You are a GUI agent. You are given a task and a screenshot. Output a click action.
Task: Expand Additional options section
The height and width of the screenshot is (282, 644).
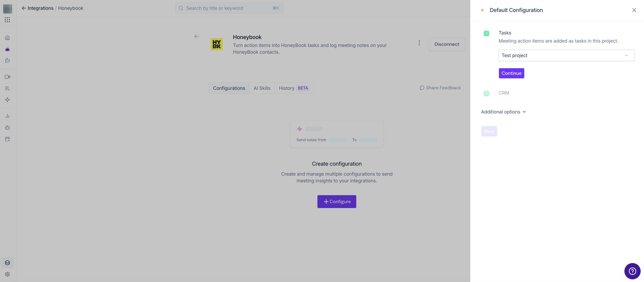[x=503, y=112]
